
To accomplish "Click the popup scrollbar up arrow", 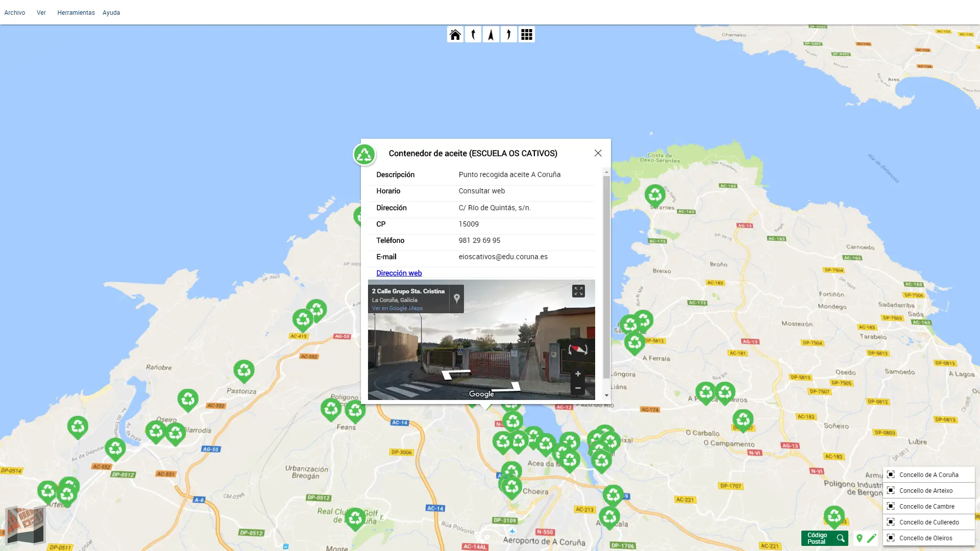I will [x=606, y=172].
